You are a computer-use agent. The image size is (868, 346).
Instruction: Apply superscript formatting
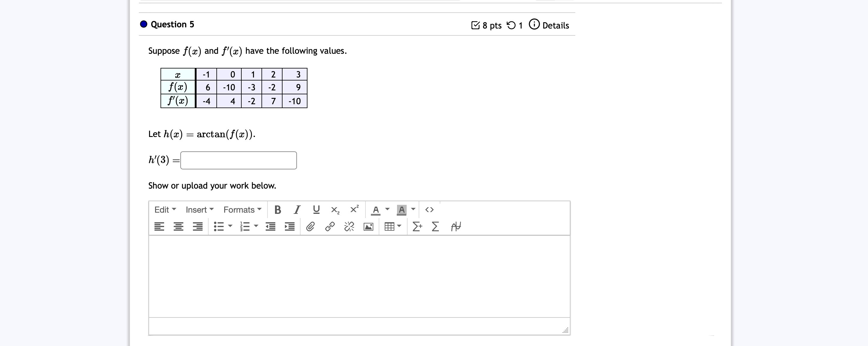tap(354, 209)
